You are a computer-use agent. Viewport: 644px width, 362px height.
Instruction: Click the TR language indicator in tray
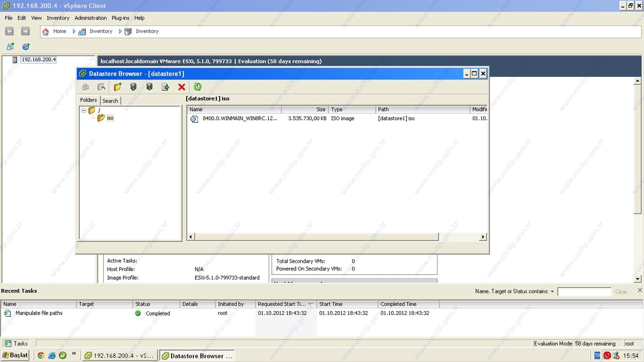pos(597,355)
